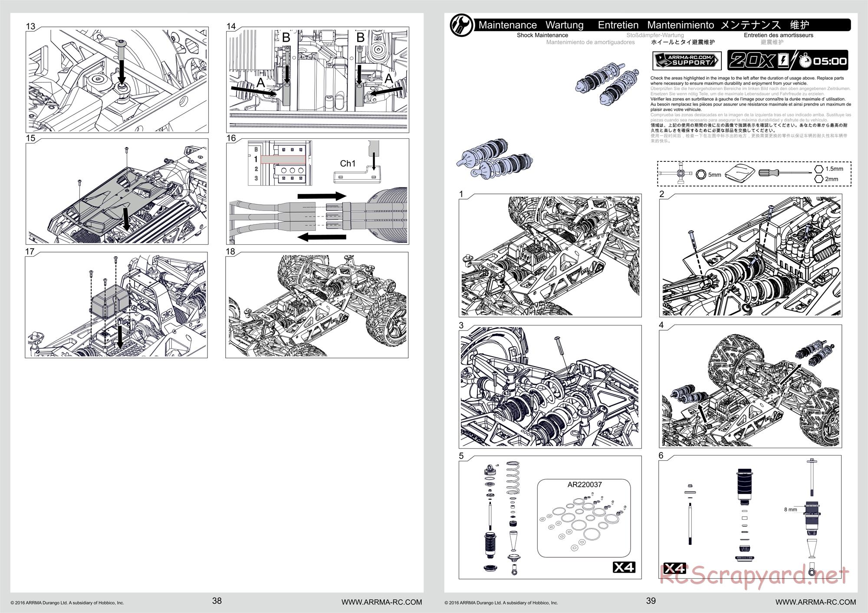Open maintenance step 4 shock removal diagram
868x613 pixels.
pos(750,386)
